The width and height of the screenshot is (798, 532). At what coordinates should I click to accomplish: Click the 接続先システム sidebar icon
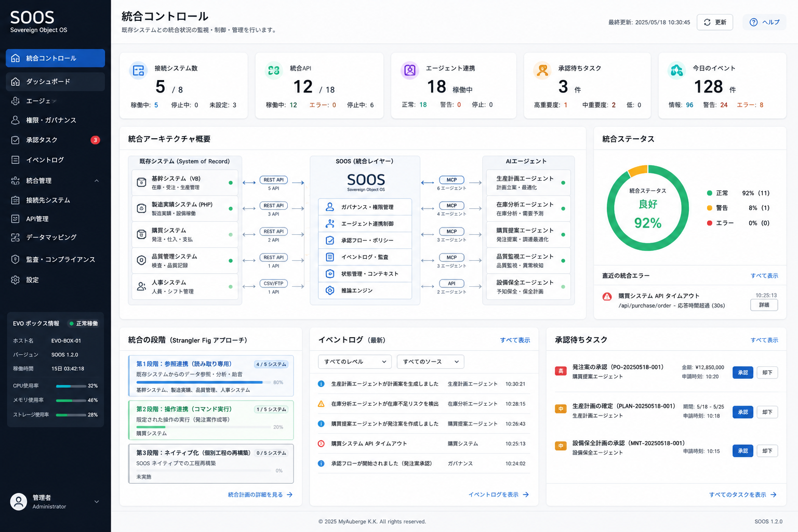click(16, 200)
